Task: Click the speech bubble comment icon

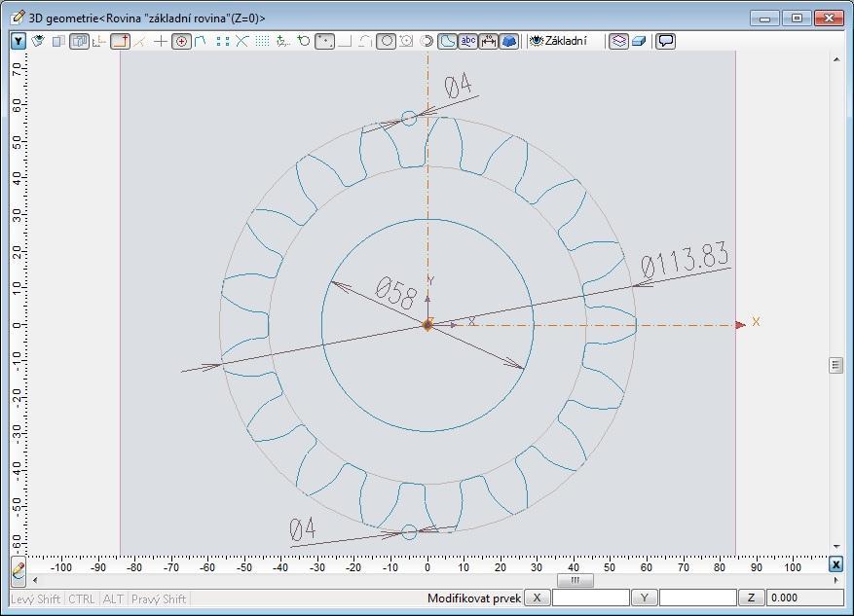Action: pyautogui.click(x=665, y=41)
